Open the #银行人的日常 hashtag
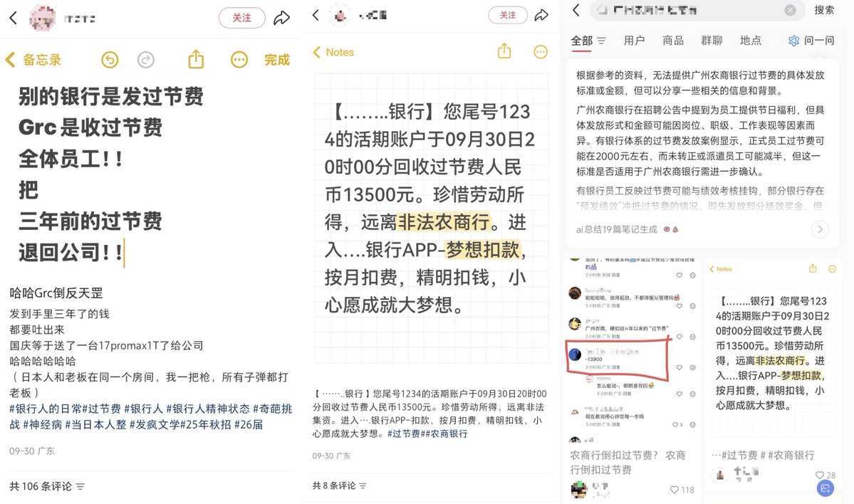 (x=46, y=408)
